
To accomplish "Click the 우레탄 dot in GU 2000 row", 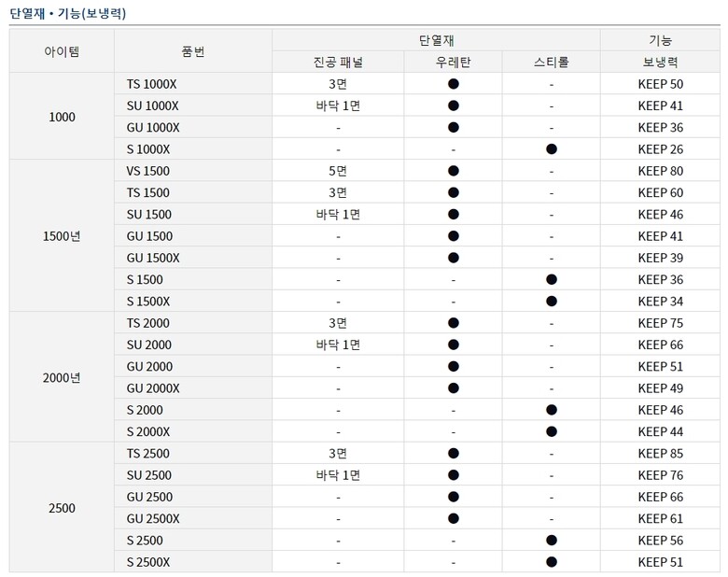I will (453, 367).
